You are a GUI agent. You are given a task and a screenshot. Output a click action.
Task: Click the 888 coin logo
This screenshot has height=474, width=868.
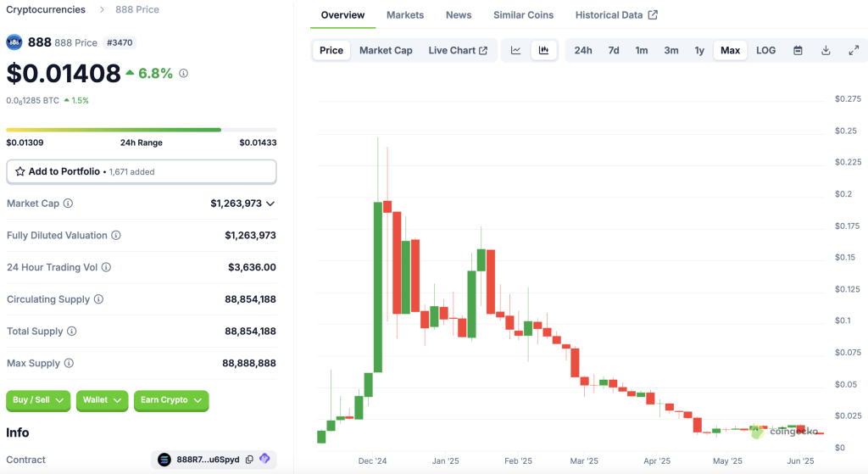[14, 42]
